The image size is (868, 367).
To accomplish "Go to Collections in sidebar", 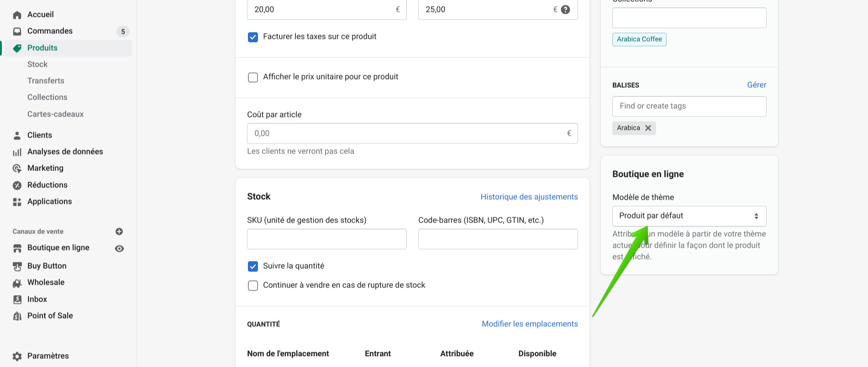I will tap(47, 97).
